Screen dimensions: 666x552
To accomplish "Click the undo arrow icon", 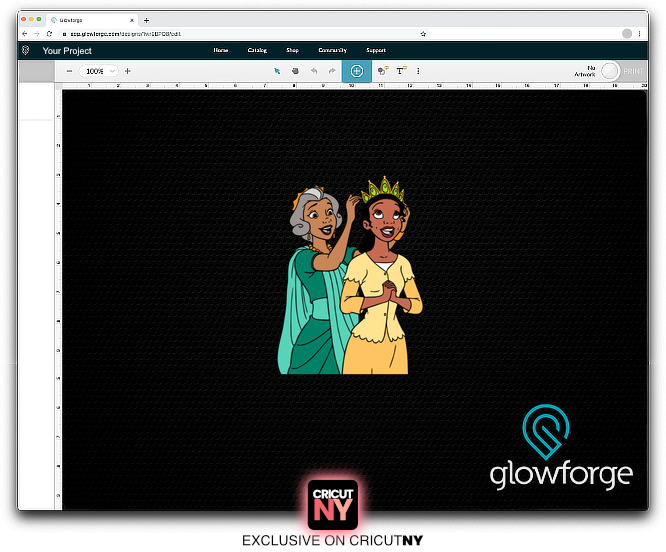I will tap(314, 71).
